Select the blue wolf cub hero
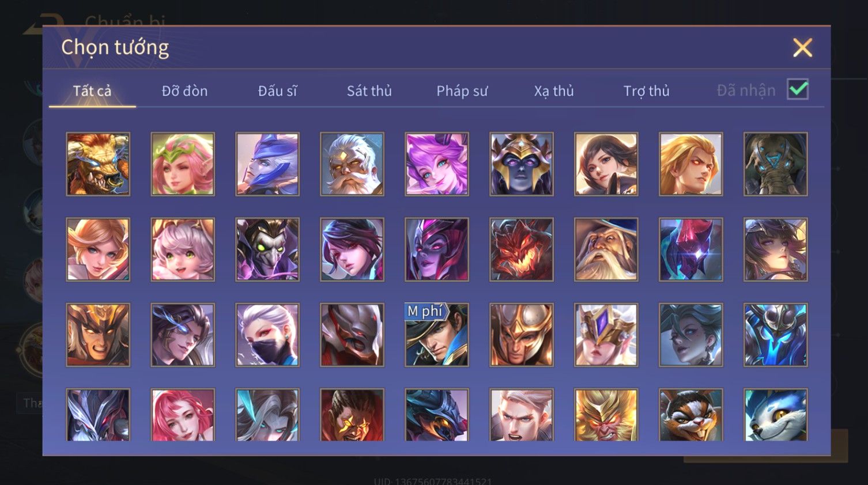The width and height of the screenshot is (868, 485). (776, 415)
